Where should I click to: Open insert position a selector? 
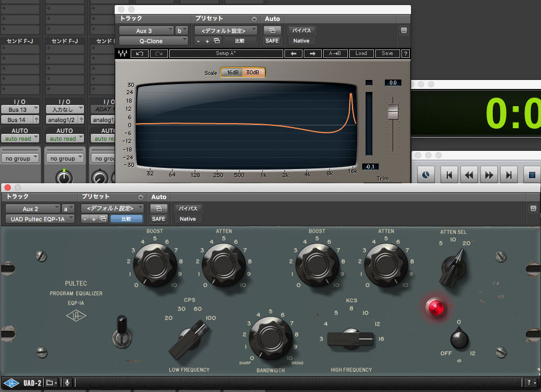[68, 209]
